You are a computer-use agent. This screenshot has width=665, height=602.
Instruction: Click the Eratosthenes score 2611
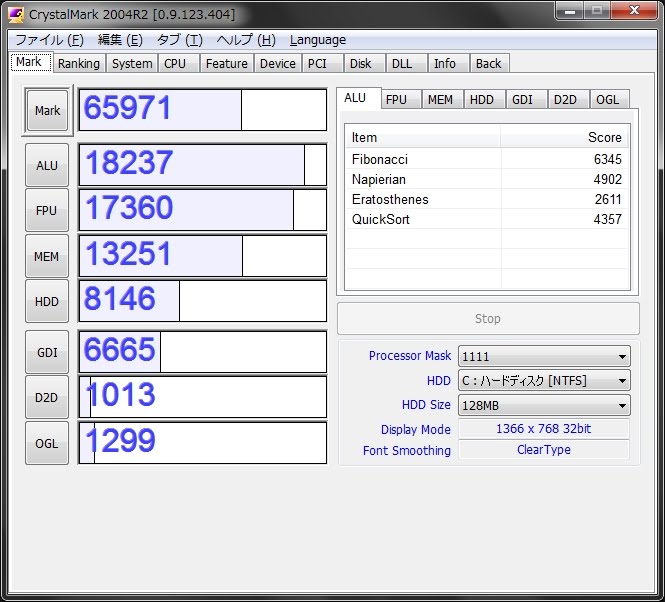[x=608, y=199]
